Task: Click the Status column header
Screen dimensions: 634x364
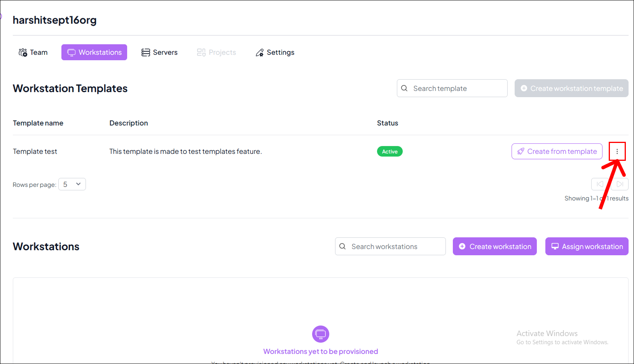Action: 387,123
